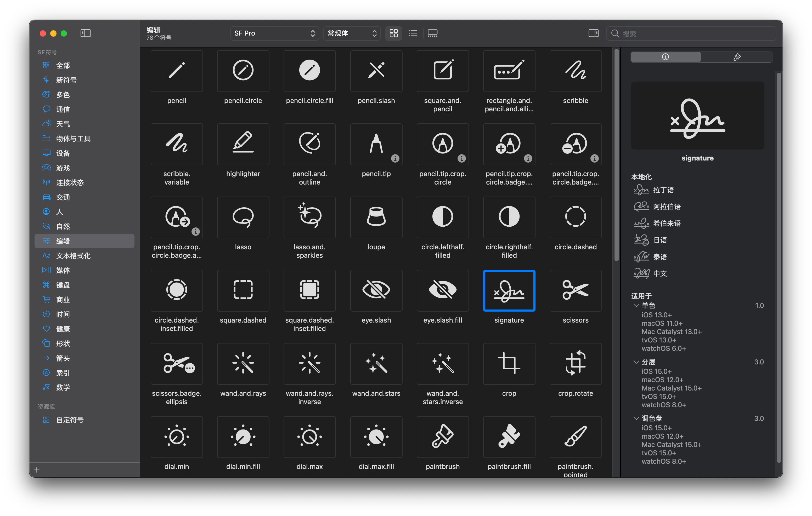
Task: Select the pencil.and.outline symbol
Action: [x=309, y=144]
